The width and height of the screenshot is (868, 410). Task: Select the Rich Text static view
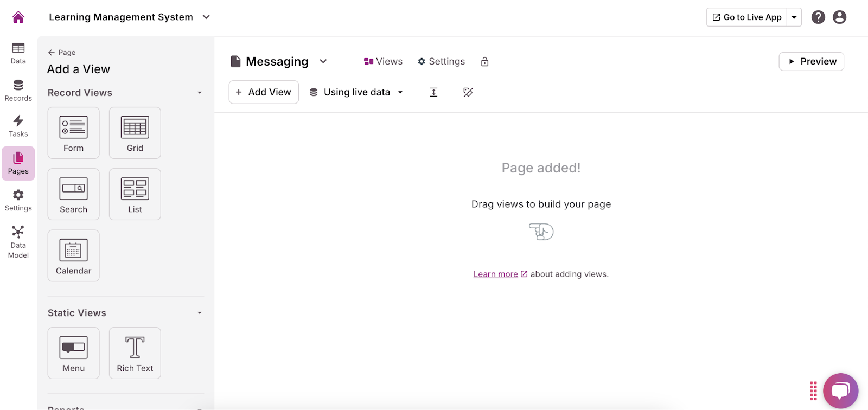[135, 353]
